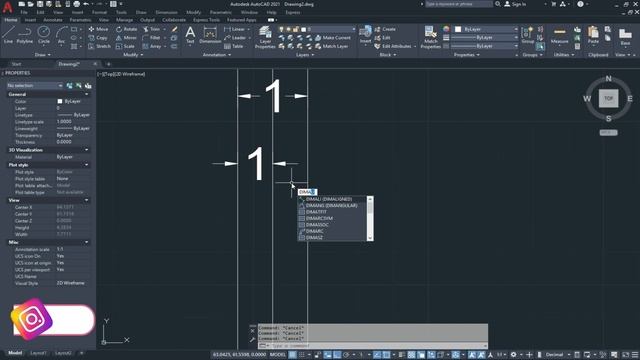Collapse the Plot style section
This screenshot has height=360, width=640.
point(87,165)
